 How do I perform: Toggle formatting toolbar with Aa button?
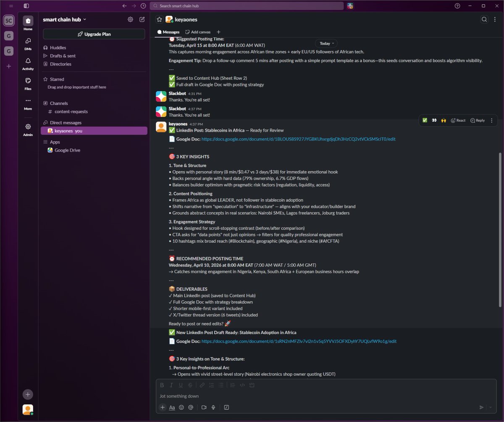point(172,407)
